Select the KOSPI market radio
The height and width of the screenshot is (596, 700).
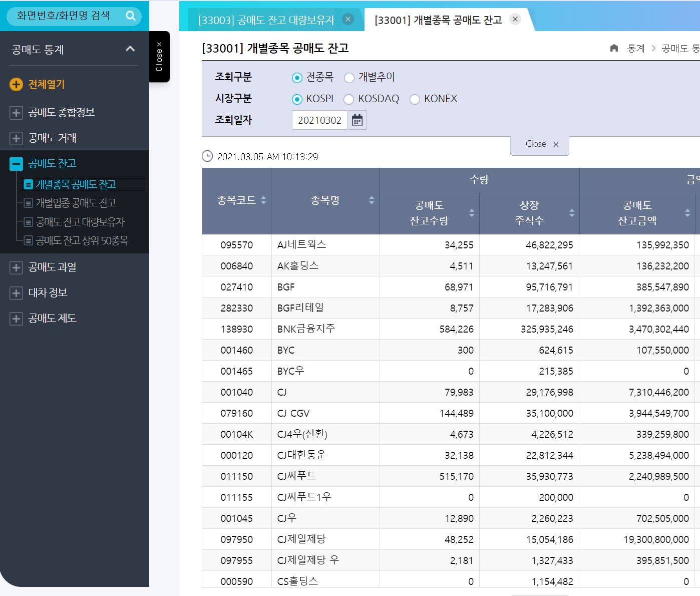tap(297, 99)
